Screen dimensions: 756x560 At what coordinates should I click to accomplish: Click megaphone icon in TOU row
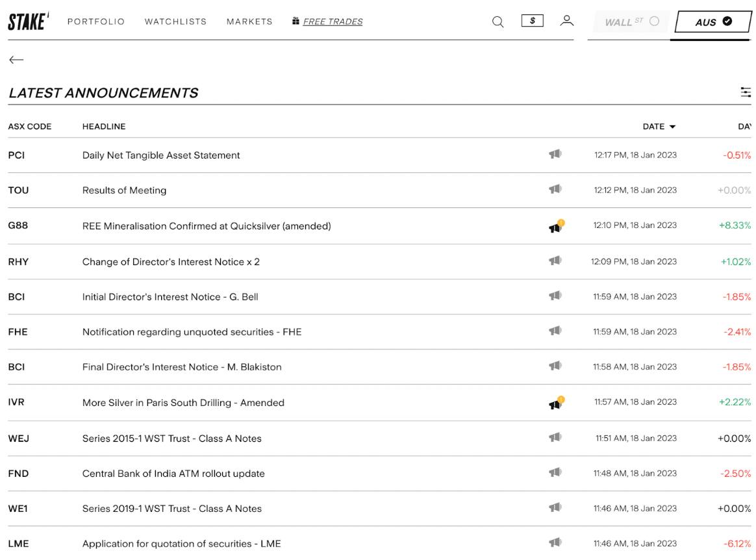[x=555, y=189]
